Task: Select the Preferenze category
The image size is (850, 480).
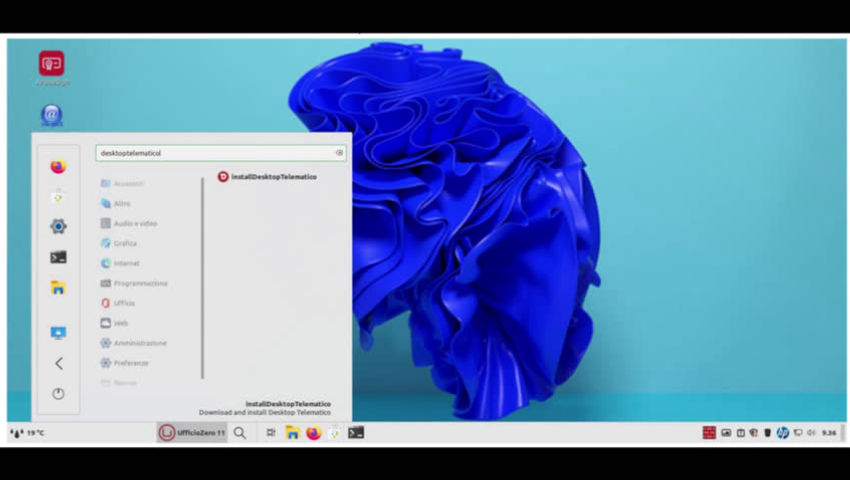Action: (131, 363)
